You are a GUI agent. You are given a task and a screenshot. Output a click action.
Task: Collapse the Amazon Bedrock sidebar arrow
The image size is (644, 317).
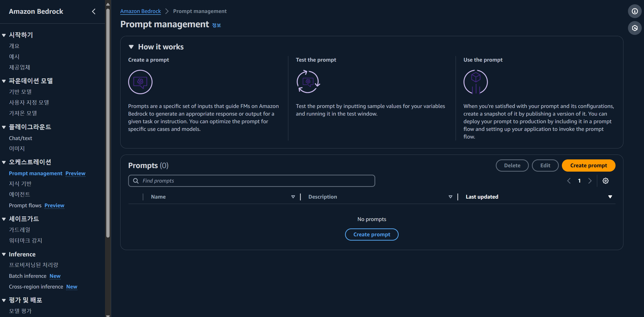point(94,11)
